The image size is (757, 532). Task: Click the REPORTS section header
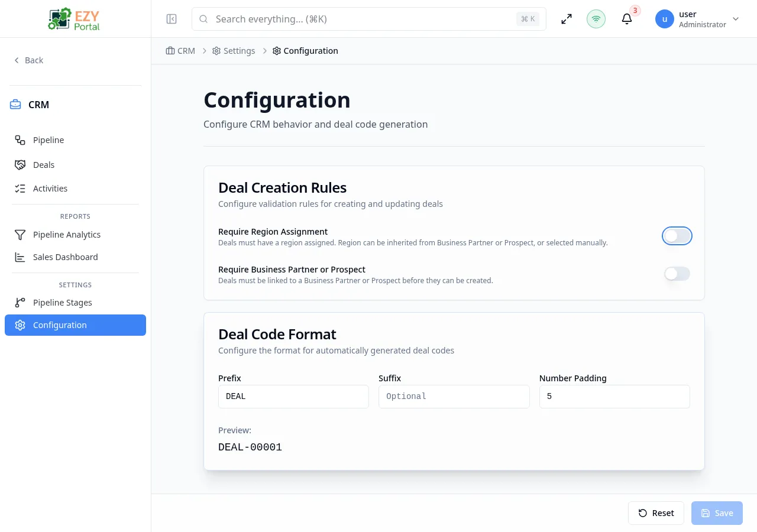tap(75, 216)
